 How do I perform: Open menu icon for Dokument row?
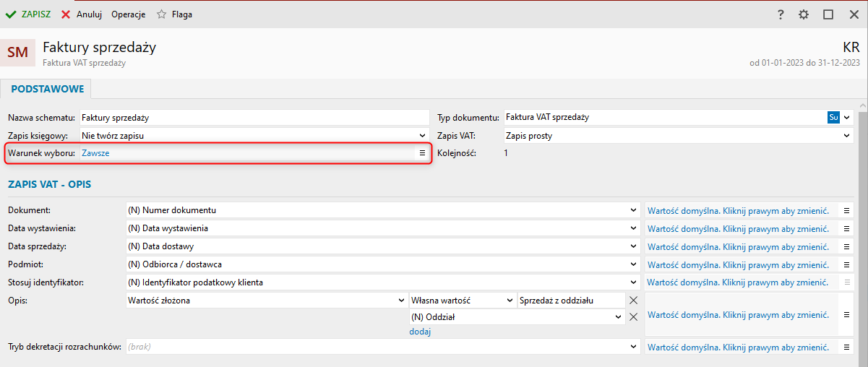(847, 210)
